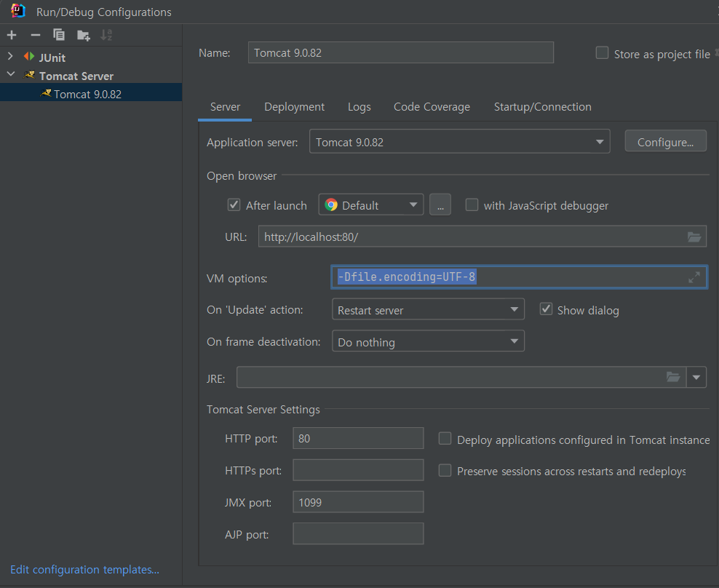Open the URL browse folder icon

click(694, 237)
